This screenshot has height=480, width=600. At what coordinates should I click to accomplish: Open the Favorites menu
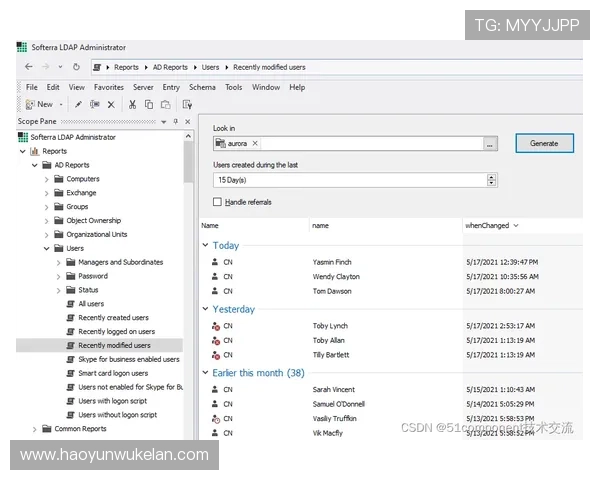click(109, 87)
